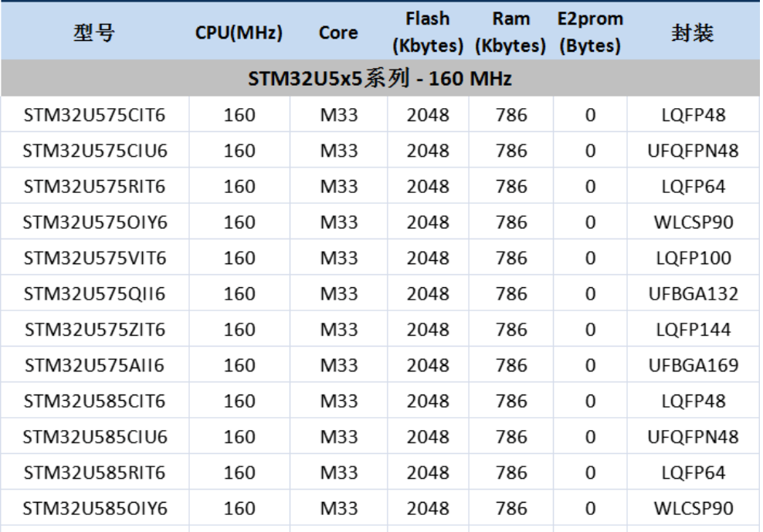
Task: Select cell STM32U575ZIT6
Action: click(x=94, y=330)
